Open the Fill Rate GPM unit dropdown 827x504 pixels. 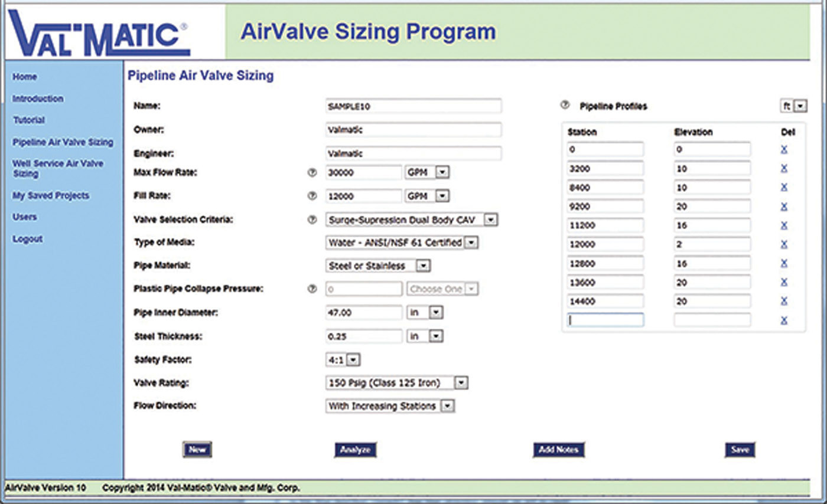point(428,196)
